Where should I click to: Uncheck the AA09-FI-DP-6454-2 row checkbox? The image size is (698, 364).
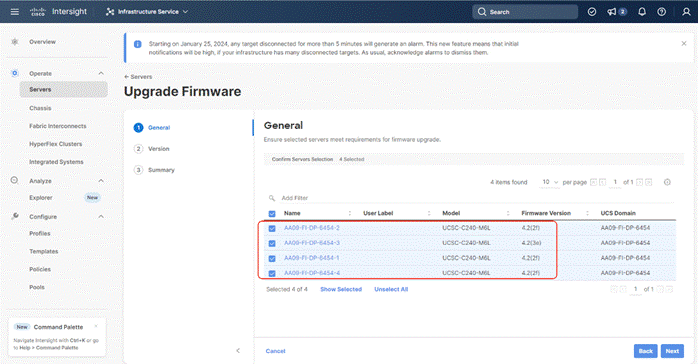272,228
